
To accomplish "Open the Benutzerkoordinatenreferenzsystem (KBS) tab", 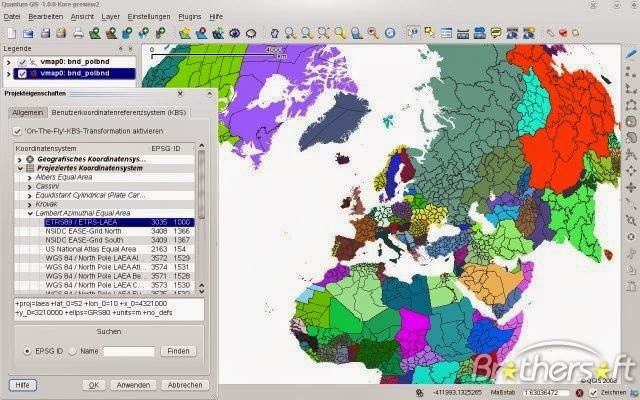I will [x=119, y=113].
